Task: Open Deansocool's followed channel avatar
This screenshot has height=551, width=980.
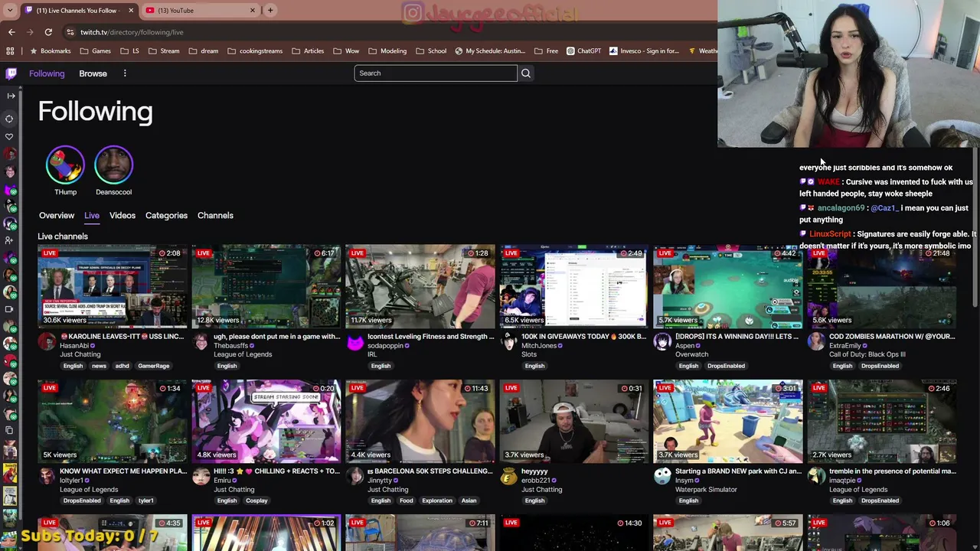Action: click(x=113, y=165)
